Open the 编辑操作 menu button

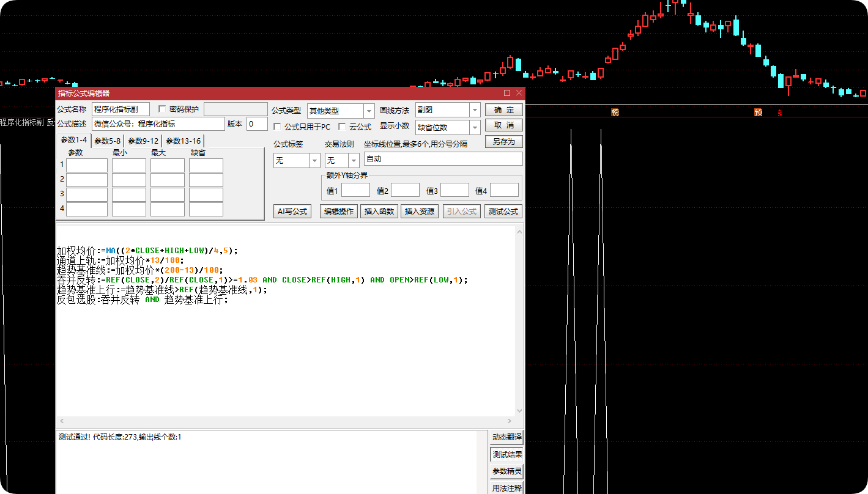coord(339,212)
